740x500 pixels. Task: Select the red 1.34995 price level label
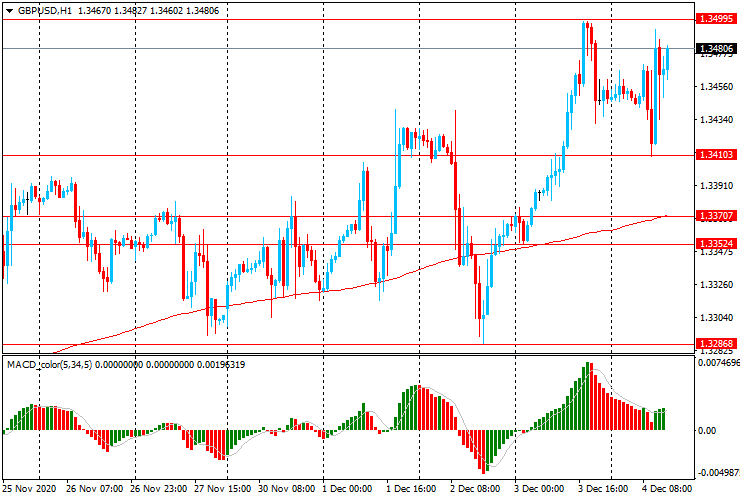pos(717,19)
